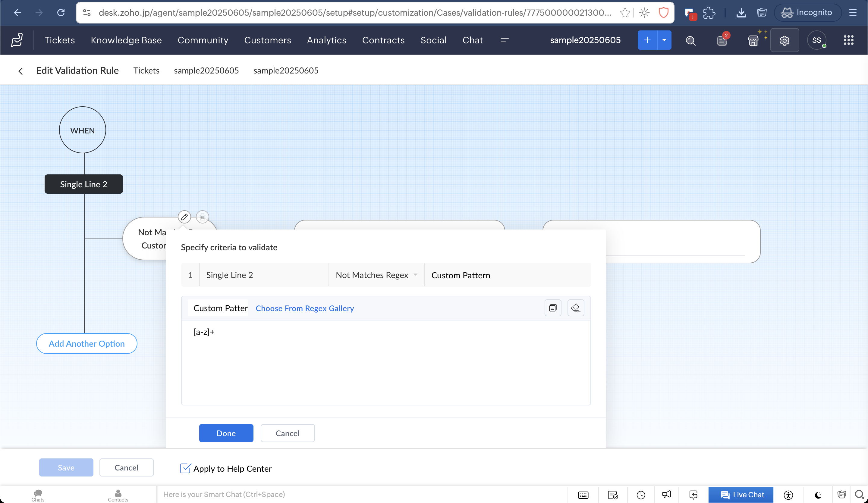Click the pencil edit icon on condition node
Screen dimensions: 868x503
tap(184, 217)
